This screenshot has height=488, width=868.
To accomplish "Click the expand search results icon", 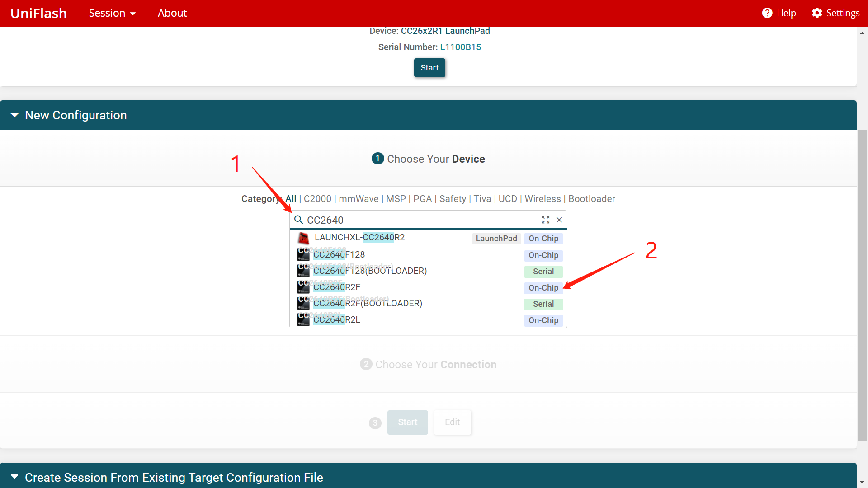I will 546,220.
